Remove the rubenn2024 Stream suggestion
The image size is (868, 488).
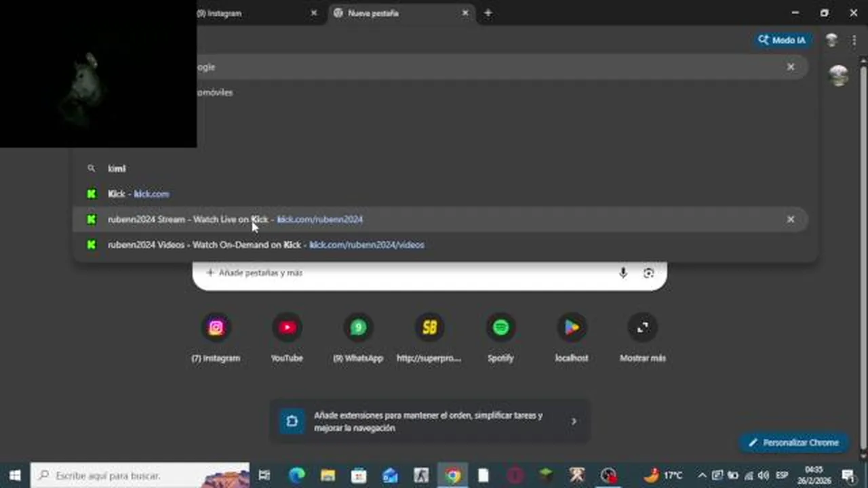[790, 220]
